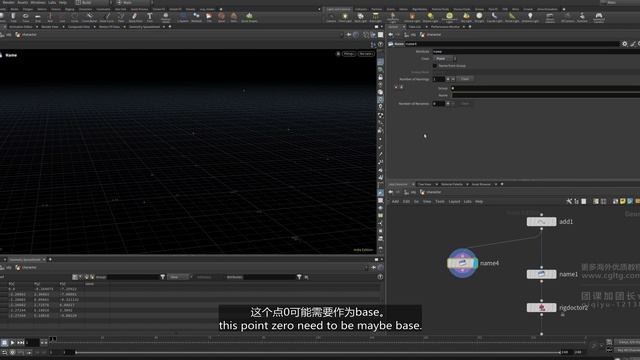Select the Switcher shelf tool
Image resolution: width=640 pixels, height=360 pixels.
[582, 17]
